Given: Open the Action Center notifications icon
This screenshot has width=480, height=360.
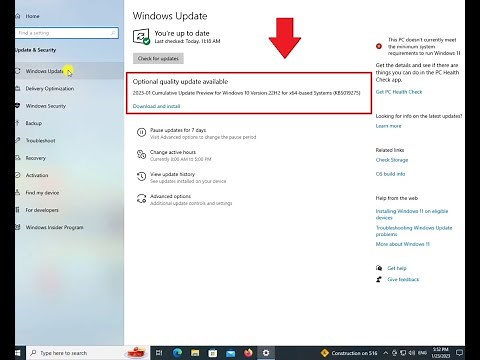Looking at the screenshot, I should click(x=459, y=353).
